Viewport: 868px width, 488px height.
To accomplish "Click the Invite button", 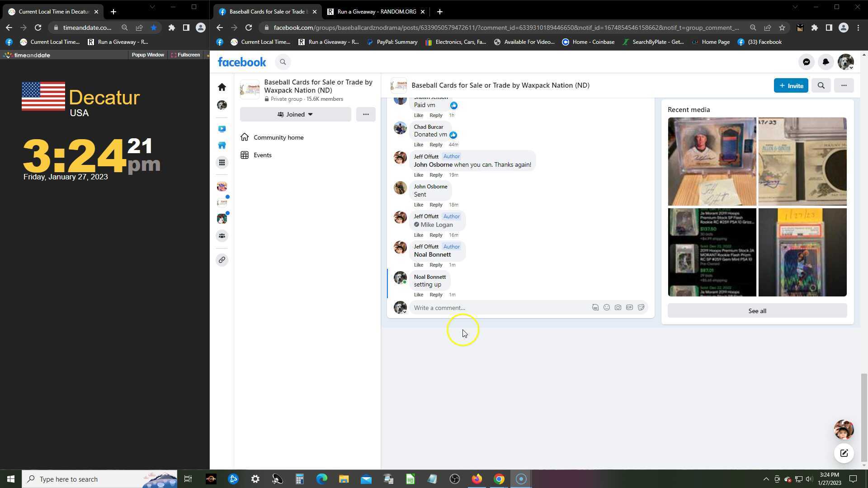I will click(791, 85).
